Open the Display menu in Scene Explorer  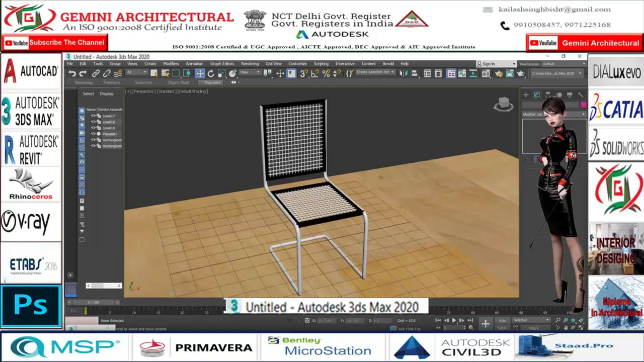pyautogui.click(x=106, y=94)
